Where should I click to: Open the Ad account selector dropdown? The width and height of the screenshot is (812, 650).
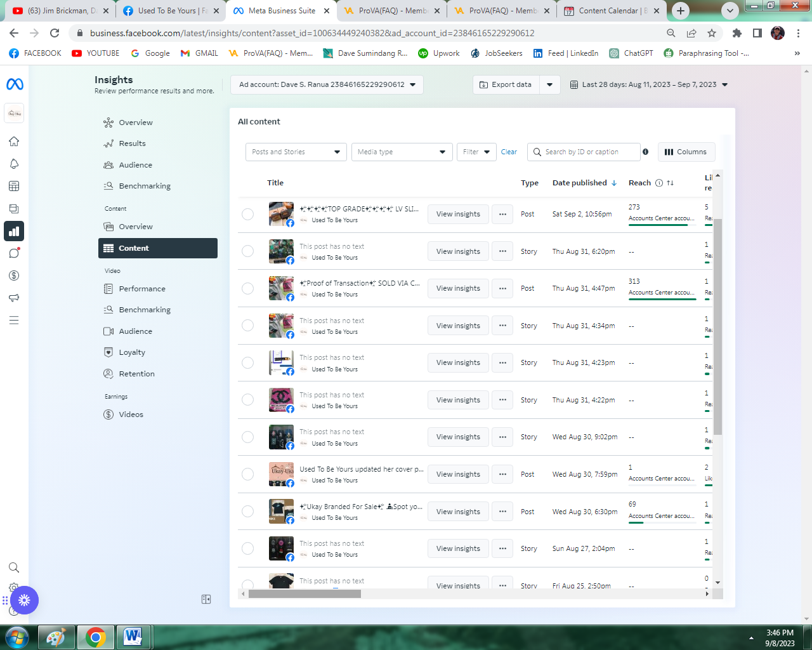327,84
